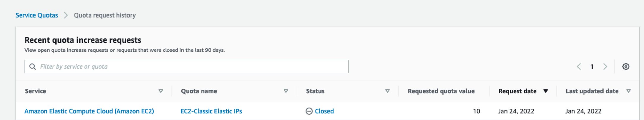Image resolution: width=644 pixels, height=120 pixels.
Task: Go to the next page of requests
Action: point(605,67)
